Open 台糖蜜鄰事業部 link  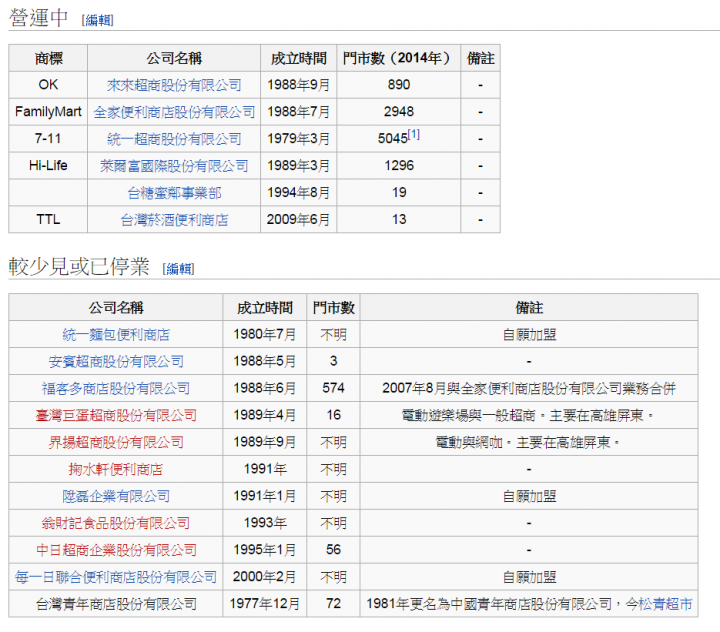(x=174, y=193)
